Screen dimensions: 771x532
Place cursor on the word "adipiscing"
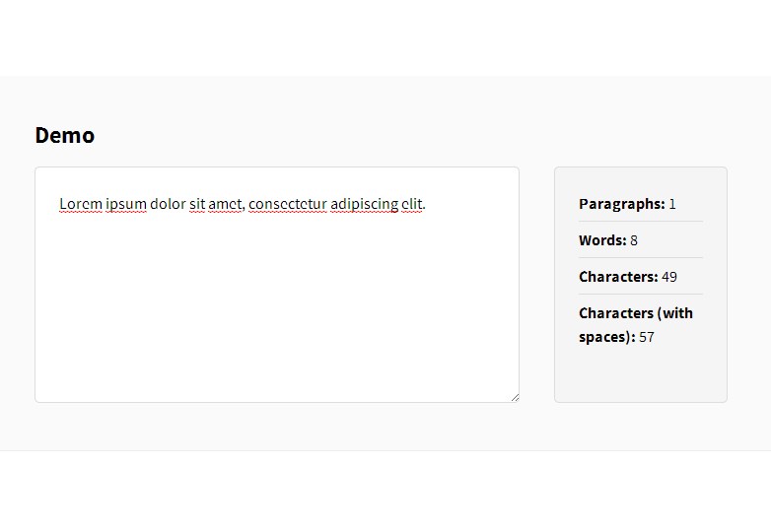(x=364, y=204)
